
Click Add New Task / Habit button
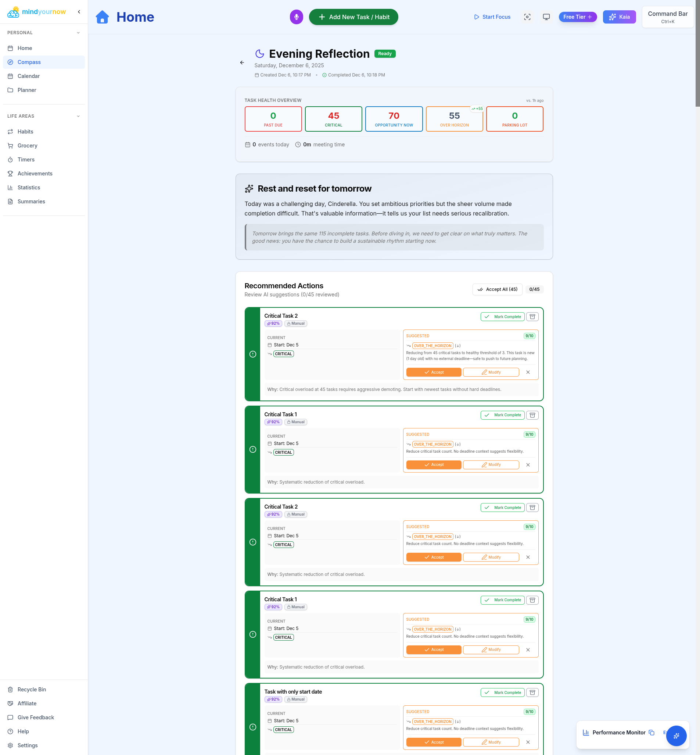(353, 17)
